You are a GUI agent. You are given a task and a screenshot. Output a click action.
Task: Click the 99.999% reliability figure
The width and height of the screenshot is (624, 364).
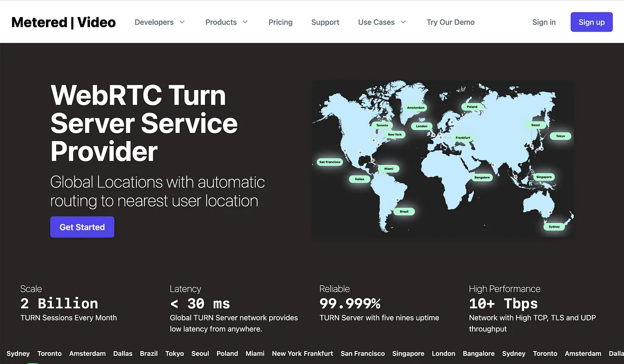pyautogui.click(x=350, y=303)
